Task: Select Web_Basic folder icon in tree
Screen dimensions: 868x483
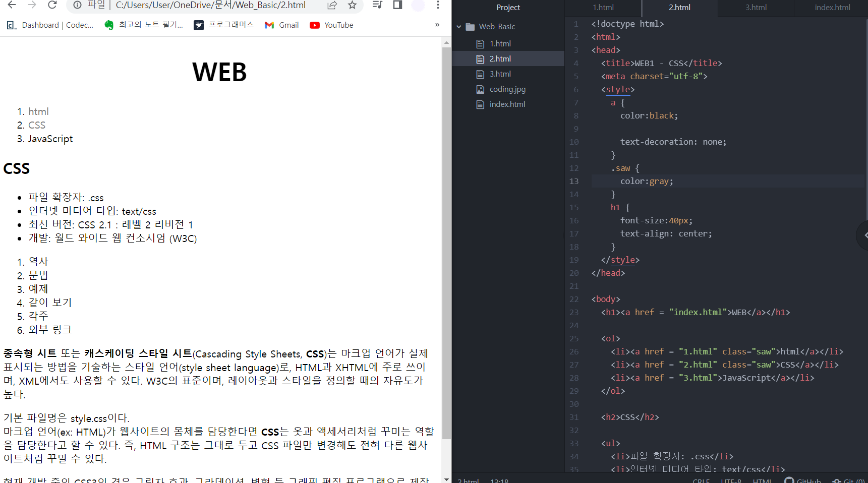Action: [470, 27]
